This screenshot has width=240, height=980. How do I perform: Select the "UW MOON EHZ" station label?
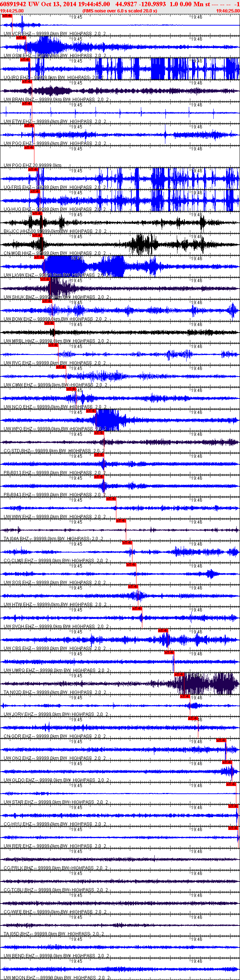coord(19,978)
